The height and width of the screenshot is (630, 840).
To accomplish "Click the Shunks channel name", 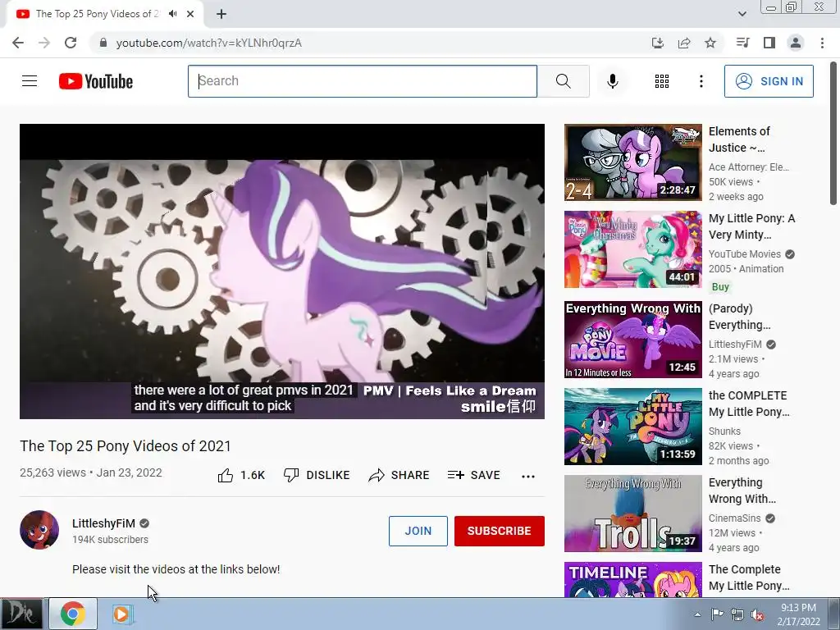I will 724,431.
